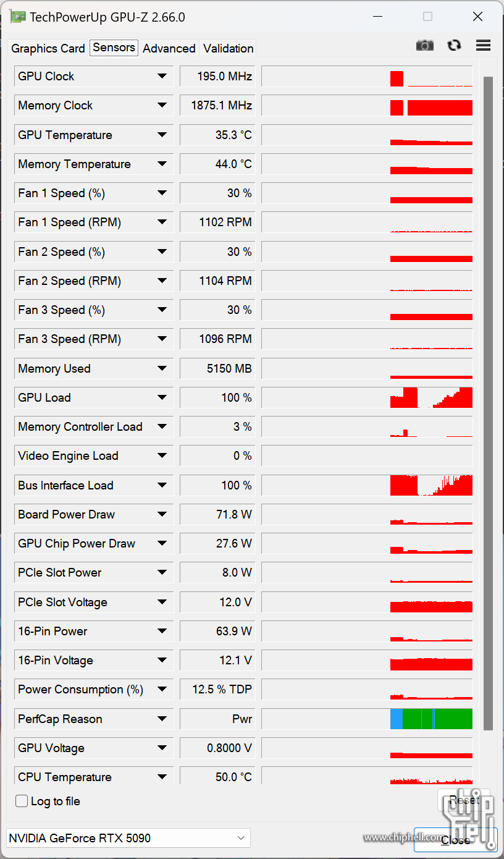Maximize the GPU-Z window

coord(427,17)
